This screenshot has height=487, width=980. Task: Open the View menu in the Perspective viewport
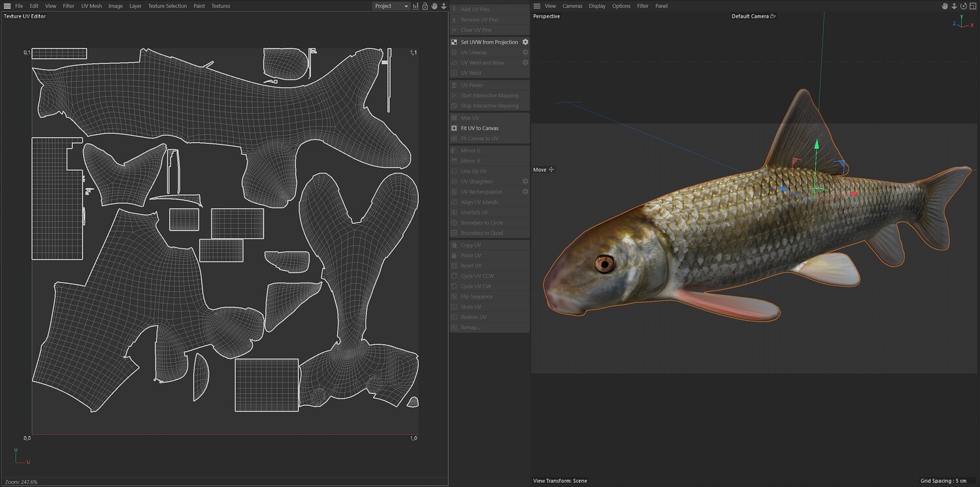550,6
